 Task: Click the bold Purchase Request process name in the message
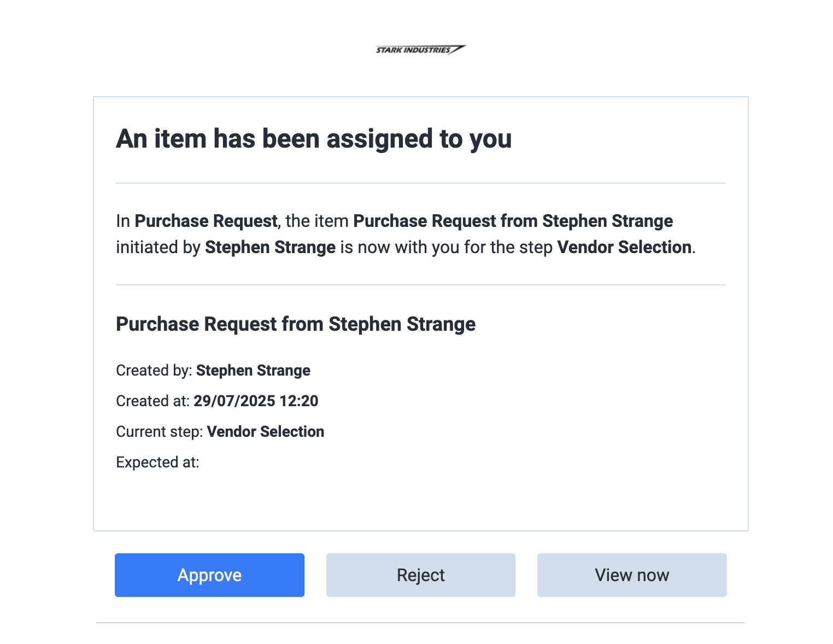click(206, 221)
